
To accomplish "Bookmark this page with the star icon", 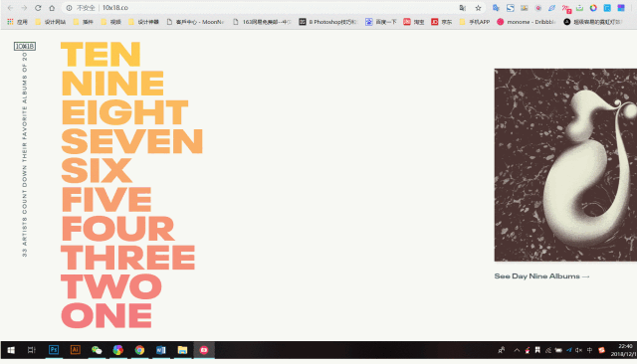I will (478, 8).
